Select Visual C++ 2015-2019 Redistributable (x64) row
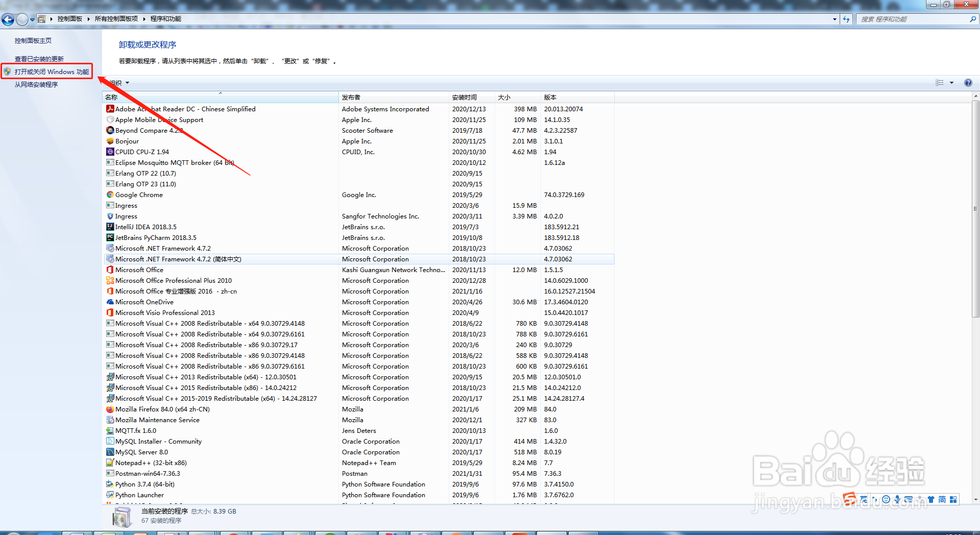Screen dimensions: 980x535 (x=359, y=398)
